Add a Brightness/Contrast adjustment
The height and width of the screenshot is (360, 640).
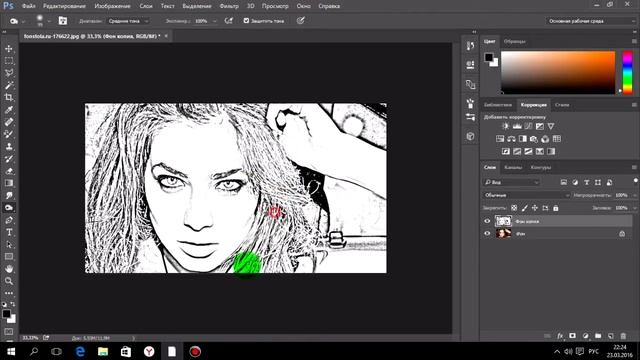tap(505, 127)
